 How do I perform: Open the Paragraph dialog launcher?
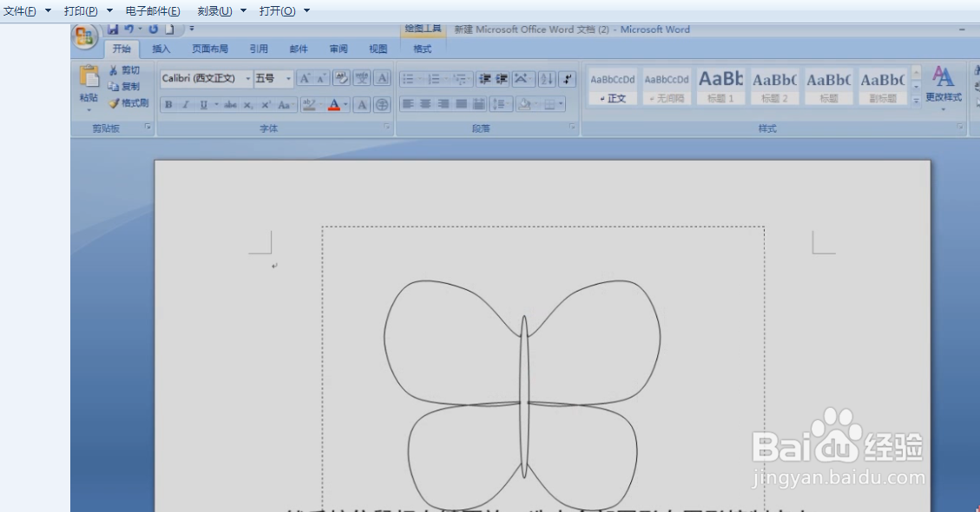click(x=572, y=127)
